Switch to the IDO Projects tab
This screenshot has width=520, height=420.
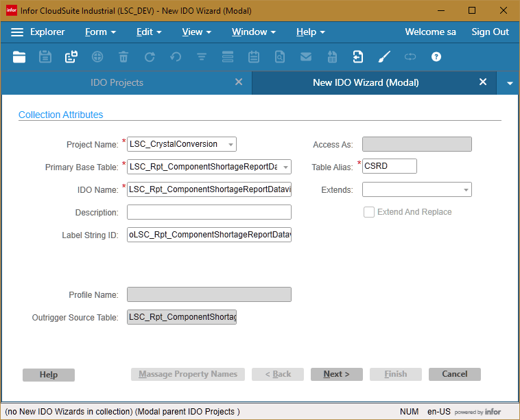point(117,82)
